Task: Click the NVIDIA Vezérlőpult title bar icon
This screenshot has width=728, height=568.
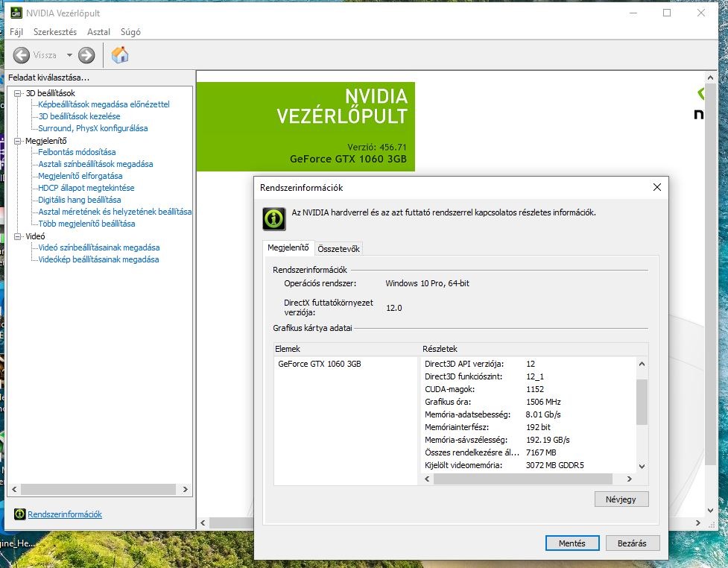Action: click(x=16, y=13)
